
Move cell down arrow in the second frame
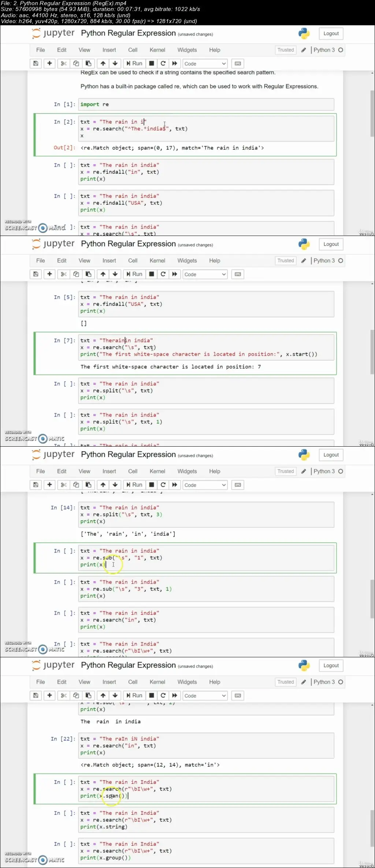[115, 274]
